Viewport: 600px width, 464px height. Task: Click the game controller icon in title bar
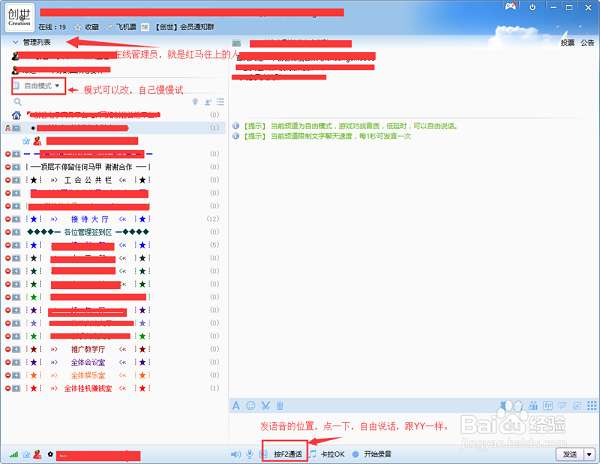point(511,7)
